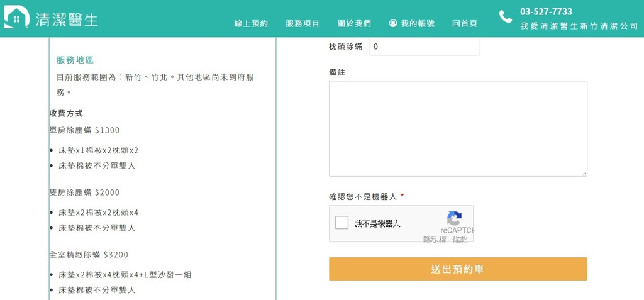Screen dimensions: 644x300
Task: Check the 我不是機器人 checkbox
Action: pyautogui.click(x=342, y=223)
